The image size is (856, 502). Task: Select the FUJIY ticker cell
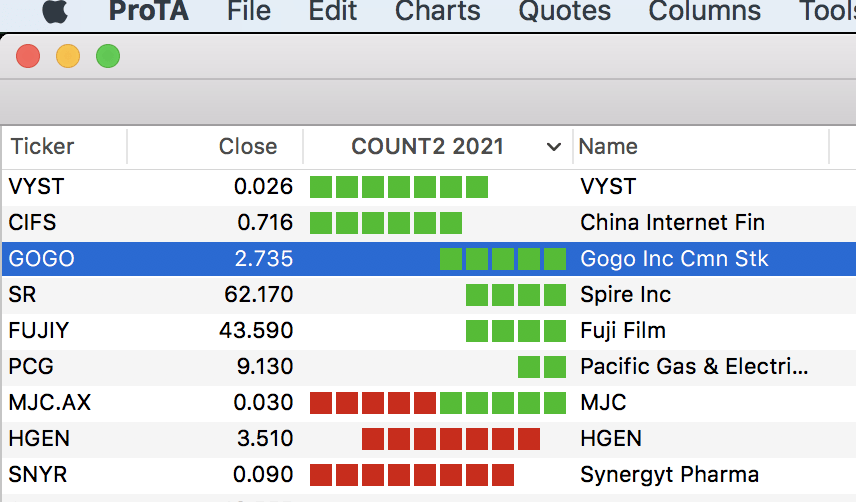(x=39, y=331)
